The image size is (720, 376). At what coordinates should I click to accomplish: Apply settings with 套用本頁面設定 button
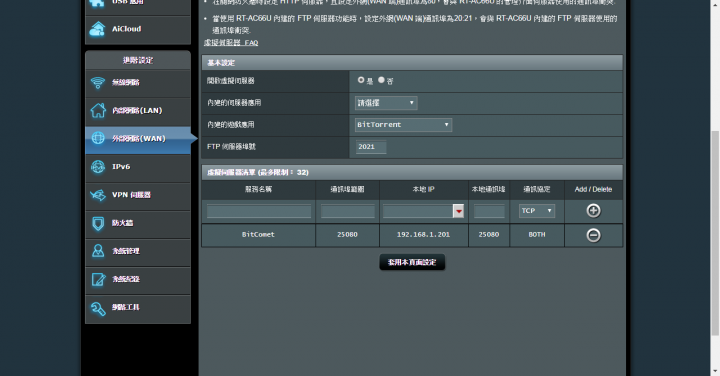point(412,262)
